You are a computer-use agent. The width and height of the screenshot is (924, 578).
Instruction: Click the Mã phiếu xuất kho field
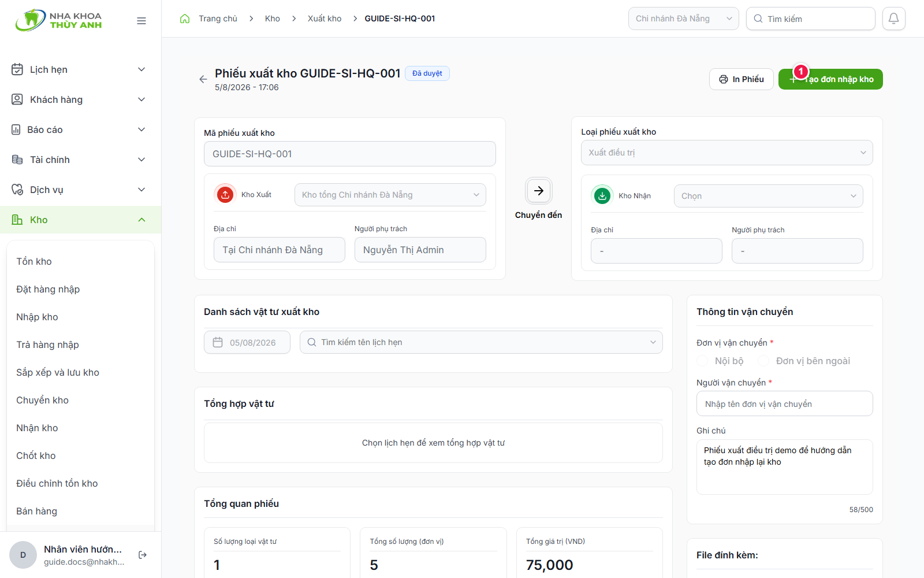click(x=350, y=154)
